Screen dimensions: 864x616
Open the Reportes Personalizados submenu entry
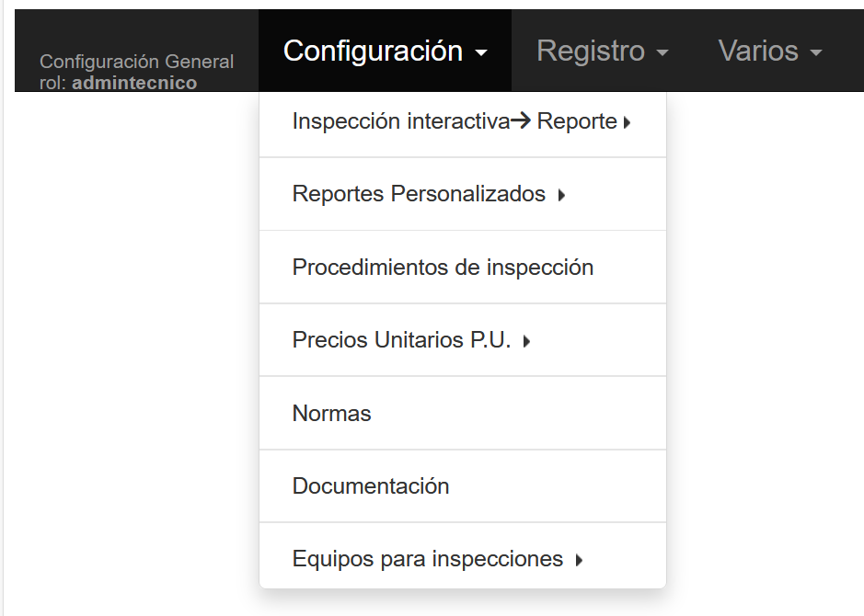(419, 194)
